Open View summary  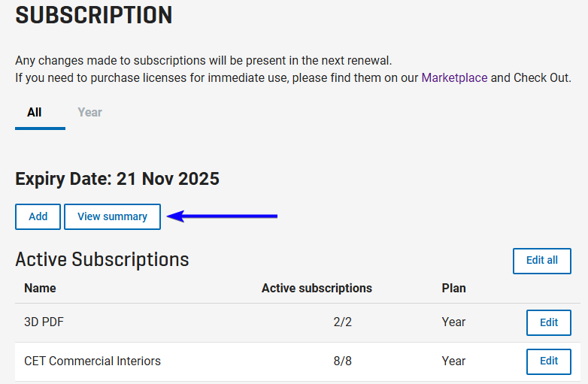point(113,216)
